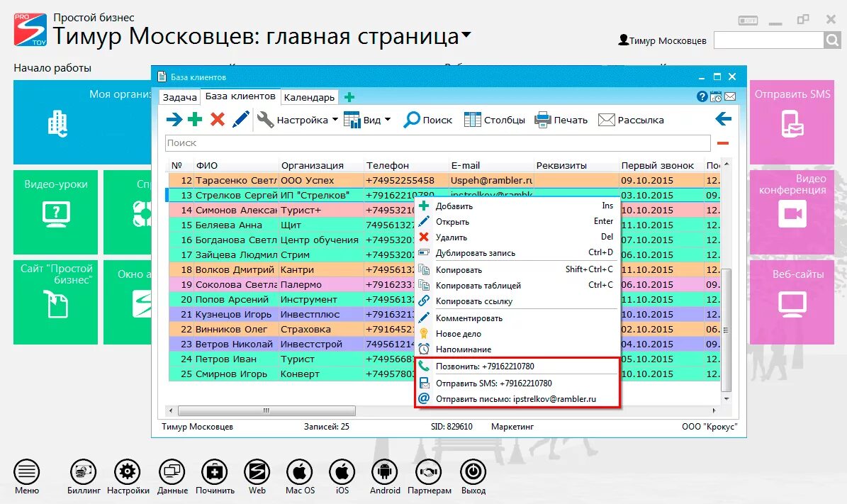
Task: Expand the Вид dropdown arrow
Action: 388,119
